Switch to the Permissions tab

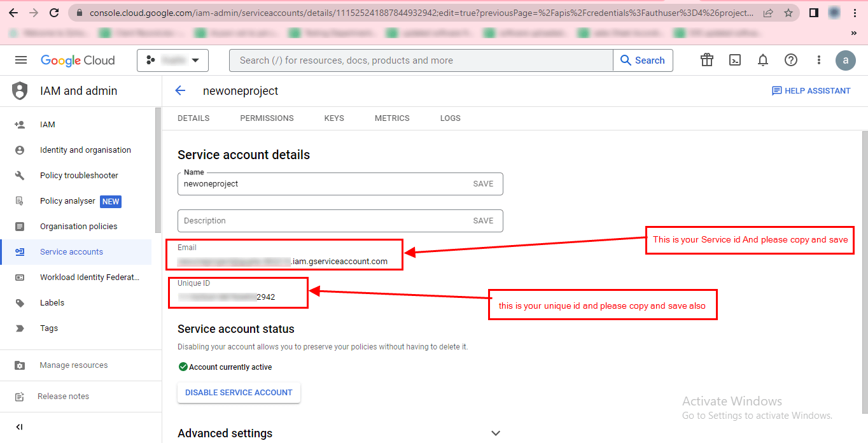point(267,118)
